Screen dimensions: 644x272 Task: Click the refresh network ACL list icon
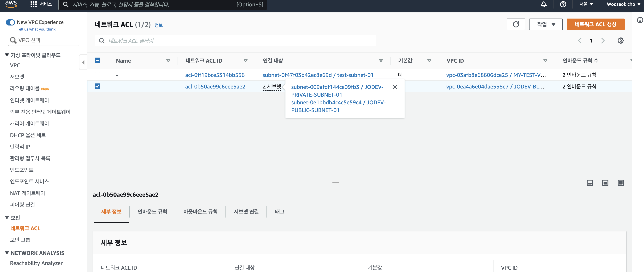pos(516,24)
